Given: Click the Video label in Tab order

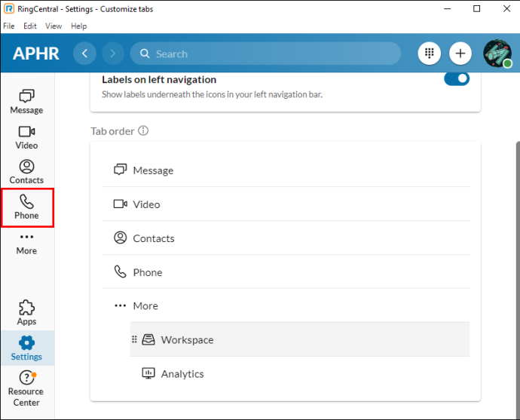Looking at the screenshot, I should [147, 204].
